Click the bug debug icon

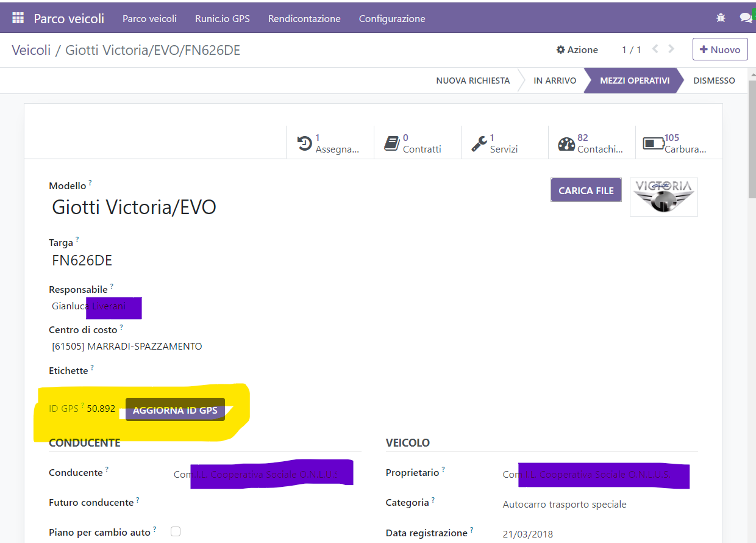coord(721,18)
